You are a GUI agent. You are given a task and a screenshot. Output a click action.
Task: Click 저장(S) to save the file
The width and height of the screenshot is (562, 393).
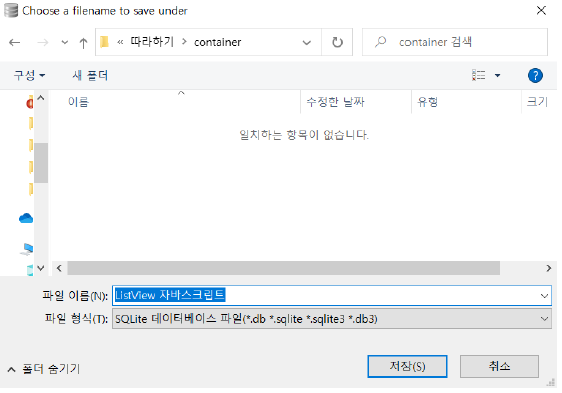point(407,366)
